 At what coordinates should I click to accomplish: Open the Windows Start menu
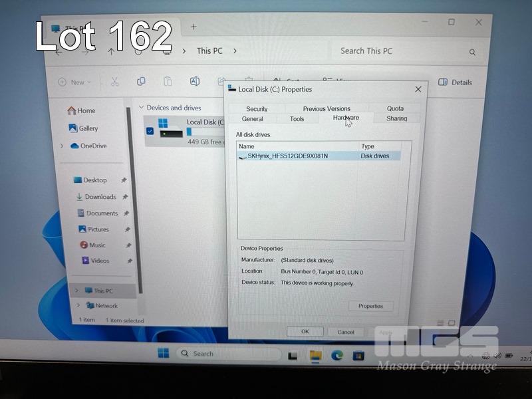pos(163,353)
